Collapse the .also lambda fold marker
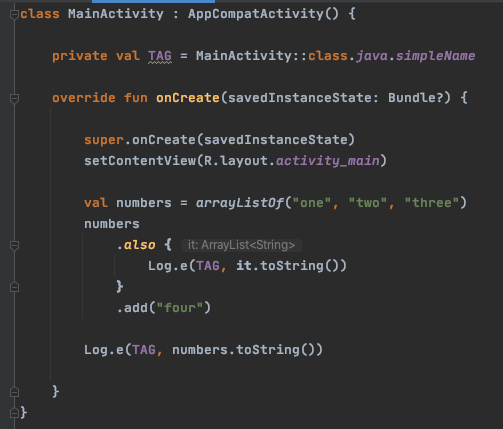 point(14,246)
